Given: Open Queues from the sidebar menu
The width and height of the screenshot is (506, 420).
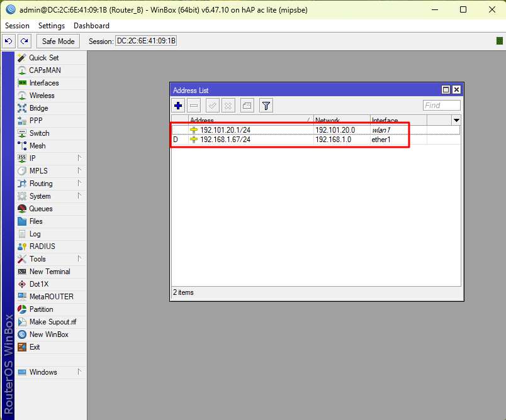Looking at the screenshot, I should [x=41, y=209].
